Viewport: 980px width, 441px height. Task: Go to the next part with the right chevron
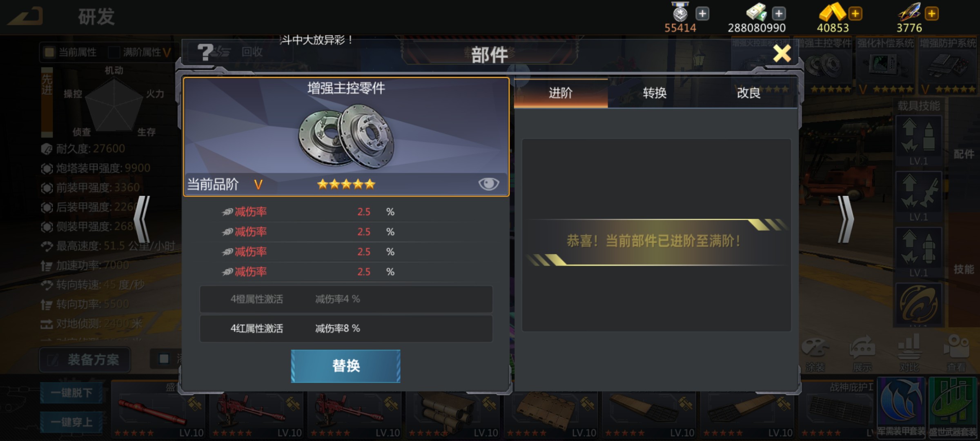[x=845, y=220]
